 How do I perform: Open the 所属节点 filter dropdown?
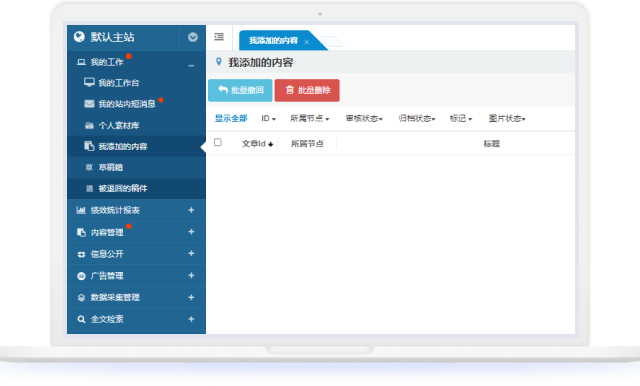tap(309, 118)
